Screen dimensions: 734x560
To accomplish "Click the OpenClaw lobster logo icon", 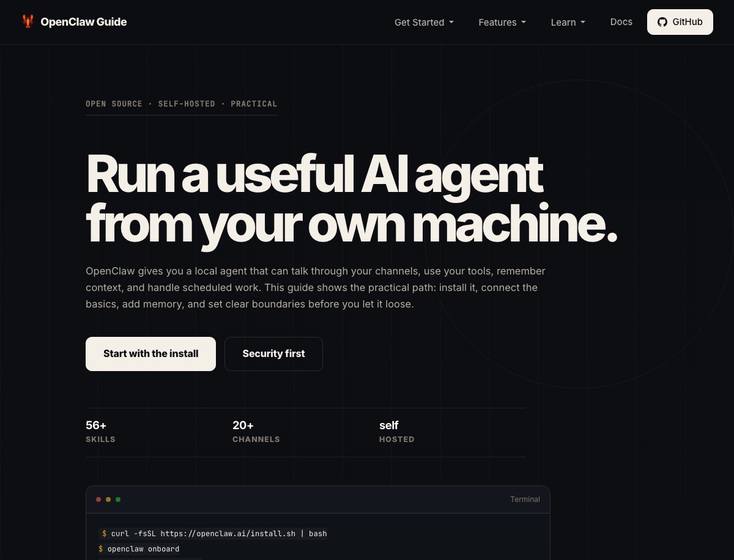I will [28, 22].
